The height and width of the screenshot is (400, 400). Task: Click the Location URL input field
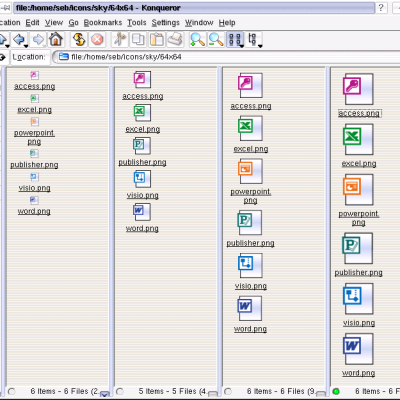tap(228, 57)
